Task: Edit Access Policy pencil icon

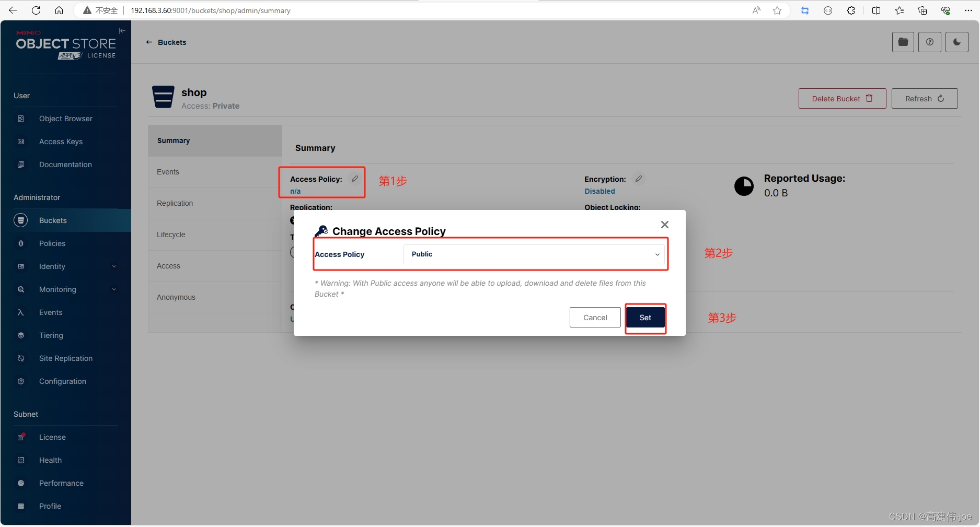Action: 355,179
